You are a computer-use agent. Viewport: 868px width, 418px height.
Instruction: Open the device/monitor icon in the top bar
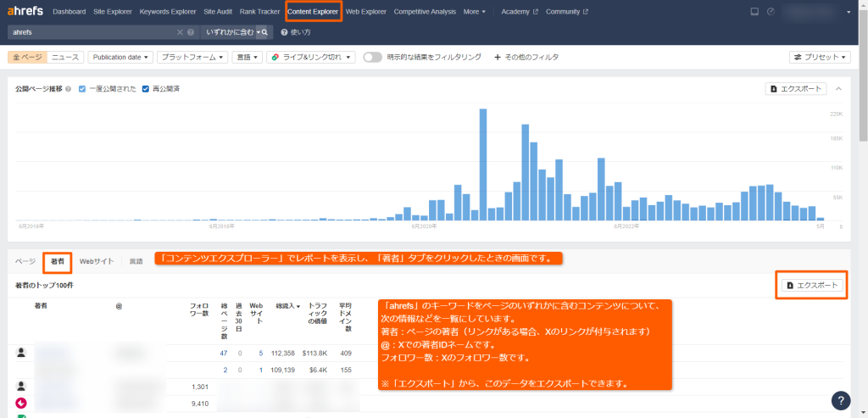pyautogui.click(x=754, y=12)
